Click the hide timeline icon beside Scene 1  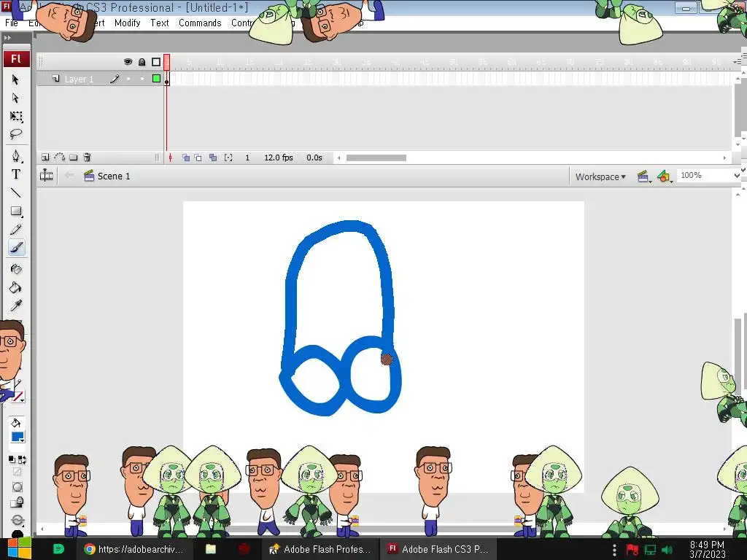[46, 176]
